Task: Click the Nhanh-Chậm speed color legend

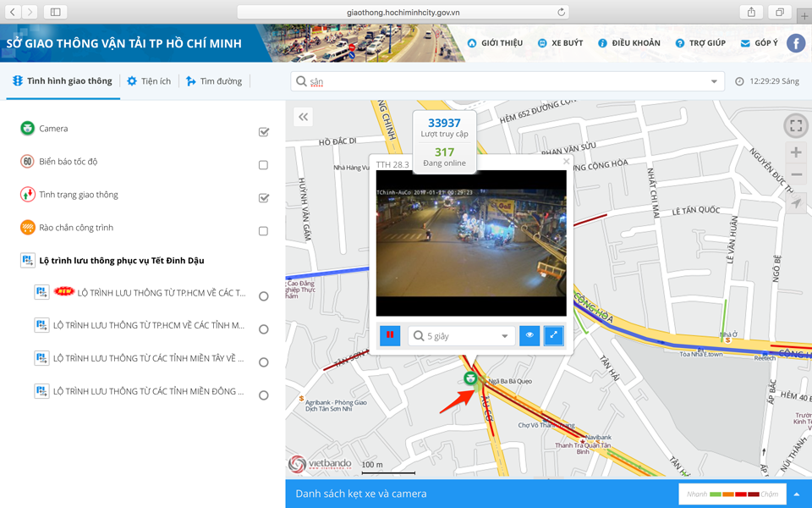Action: [732, 494]
